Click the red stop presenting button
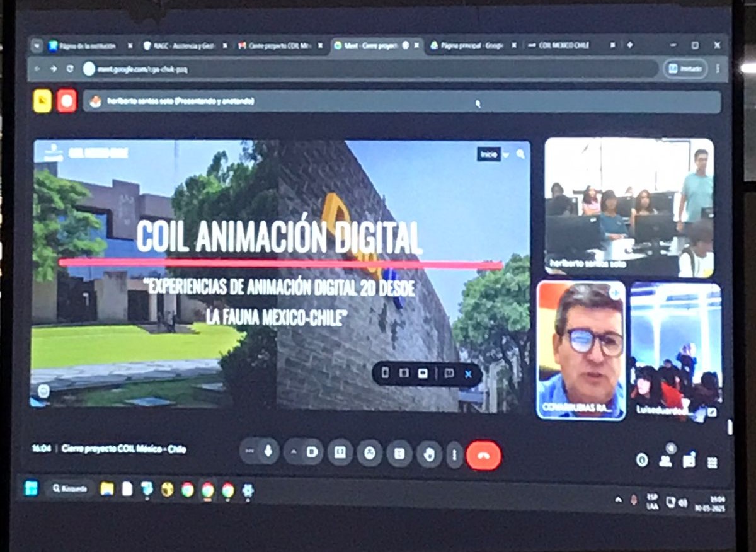 click(66, 101)
